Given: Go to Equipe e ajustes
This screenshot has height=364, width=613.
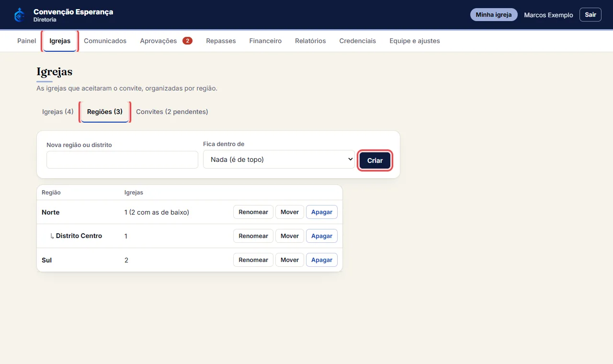Looking at the screenshot, I should [x=415, y=41].
